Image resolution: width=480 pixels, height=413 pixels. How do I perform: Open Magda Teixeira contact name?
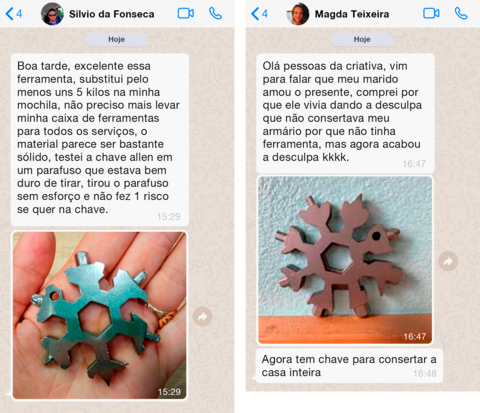click(x=352, y=14)
